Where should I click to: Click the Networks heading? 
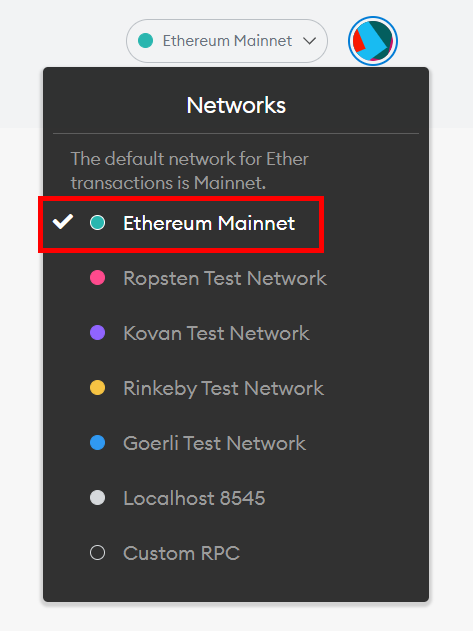[236, 105]
